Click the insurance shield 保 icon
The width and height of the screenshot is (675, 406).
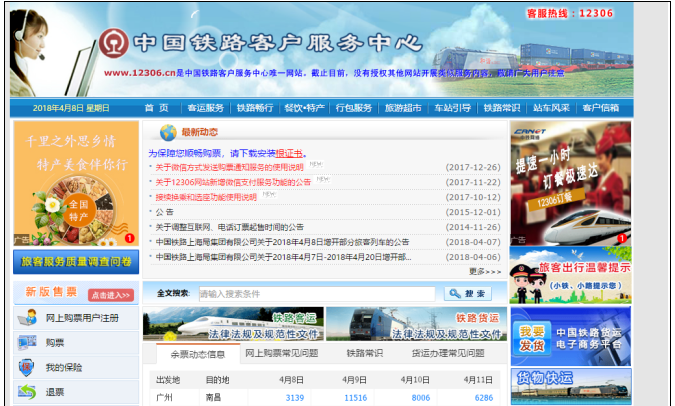(x=26, y=367)
